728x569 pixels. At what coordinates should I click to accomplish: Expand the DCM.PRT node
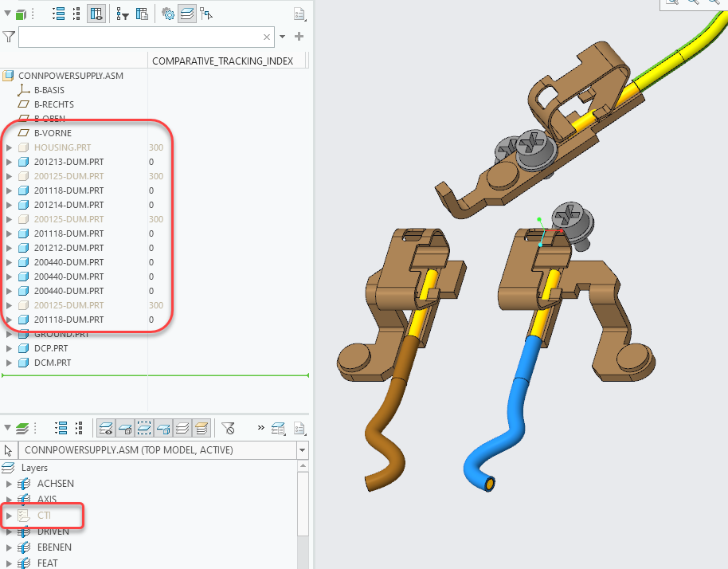(9, 363)
